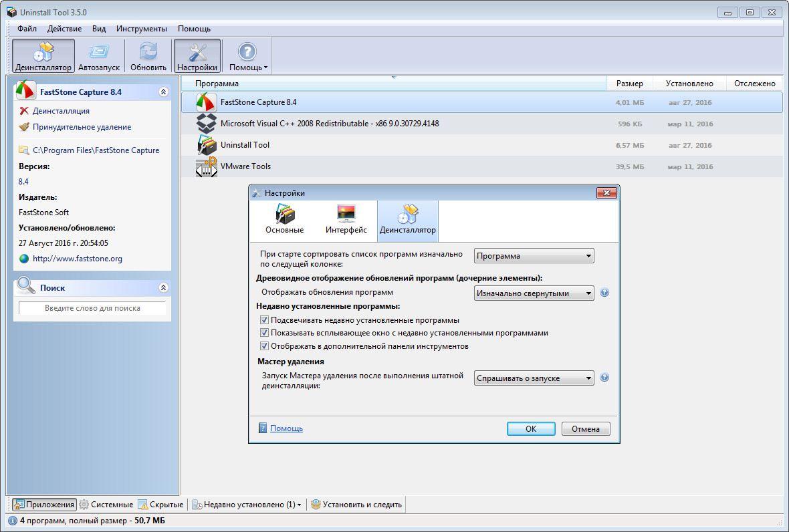Click the question icon beside Помощь link
The image size is (789, 532).
pos(263,428)
